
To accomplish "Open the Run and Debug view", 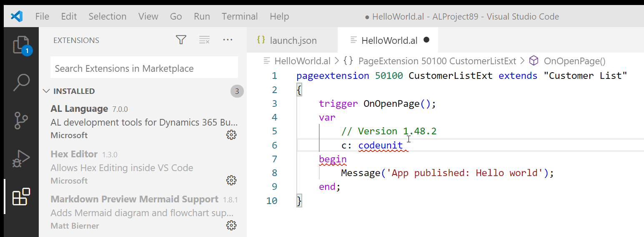I will coord(21,159).
